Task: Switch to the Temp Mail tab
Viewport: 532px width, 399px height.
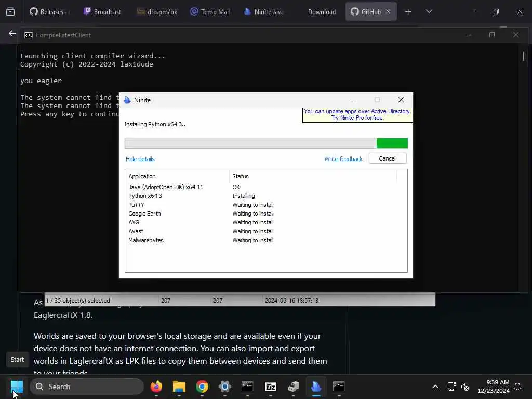Action: point(210,11)
